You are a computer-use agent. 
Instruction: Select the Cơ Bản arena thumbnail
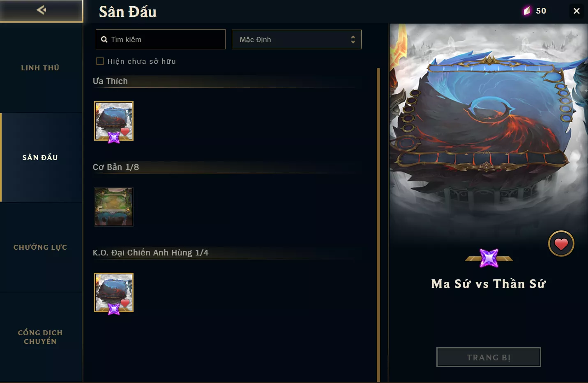coord(114,207)
